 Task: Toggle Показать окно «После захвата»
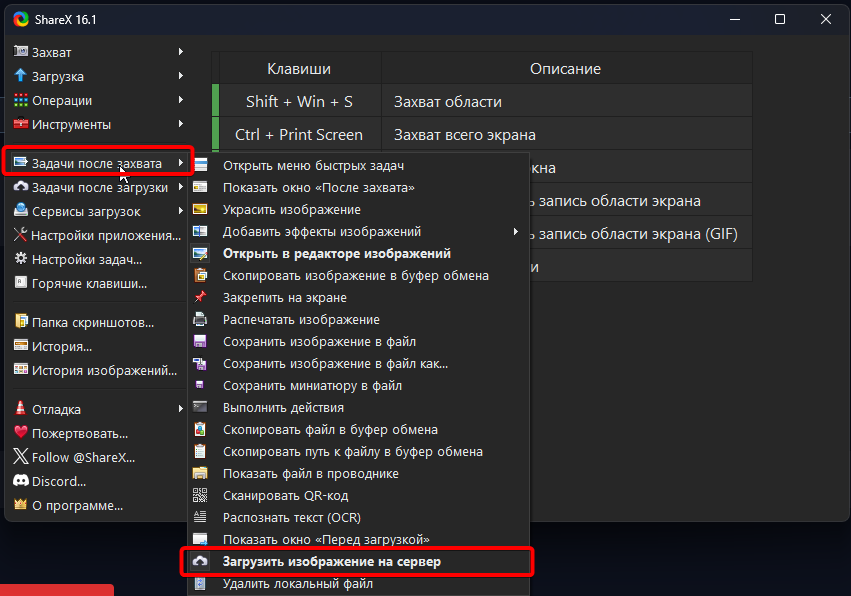pyautogui.click(x=358, y=187)
